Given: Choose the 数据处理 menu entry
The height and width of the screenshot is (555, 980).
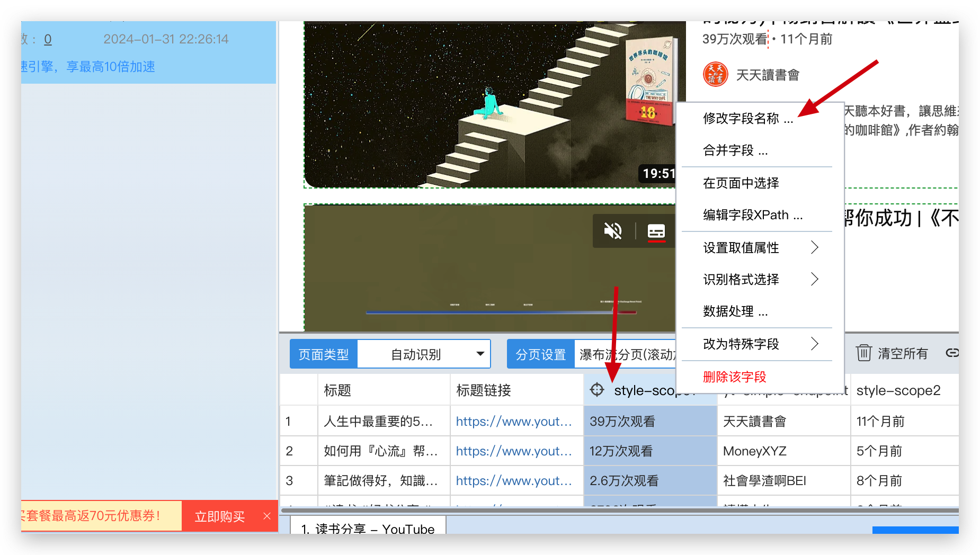Looking at the screenshot, I should [x=735, y=311].
